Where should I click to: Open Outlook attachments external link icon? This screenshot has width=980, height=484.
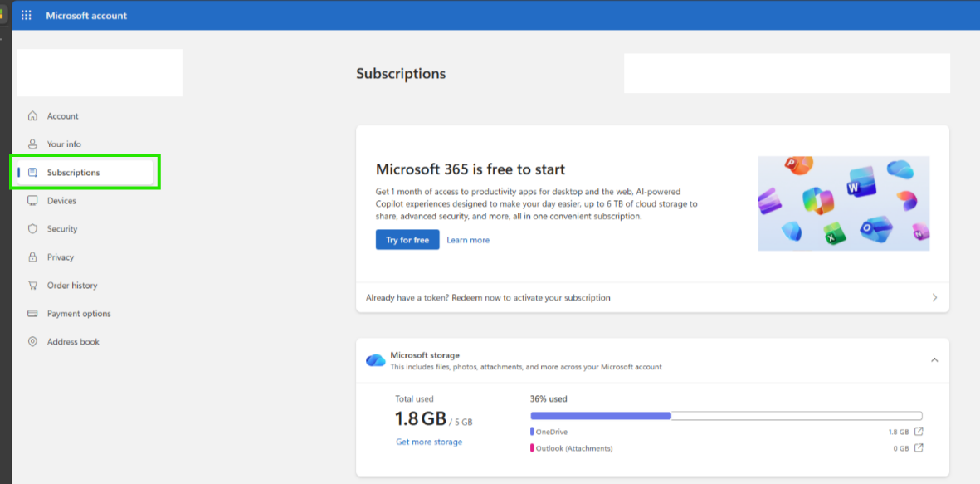919,447
